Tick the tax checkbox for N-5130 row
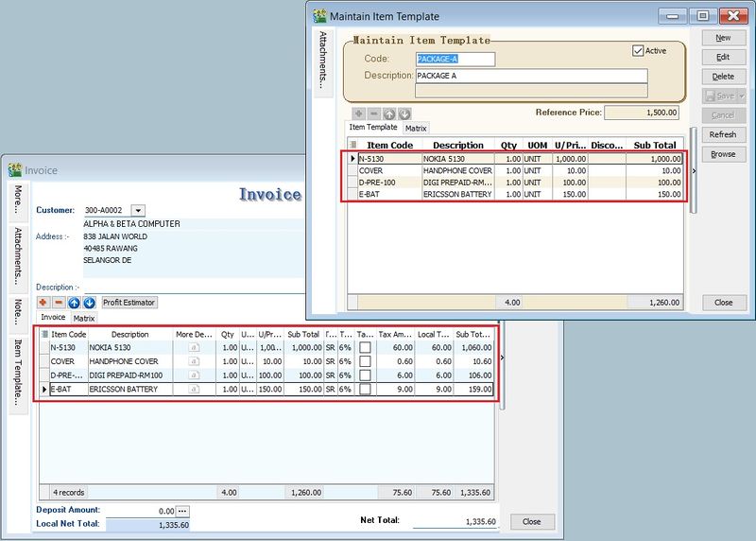 click(365, 348)
